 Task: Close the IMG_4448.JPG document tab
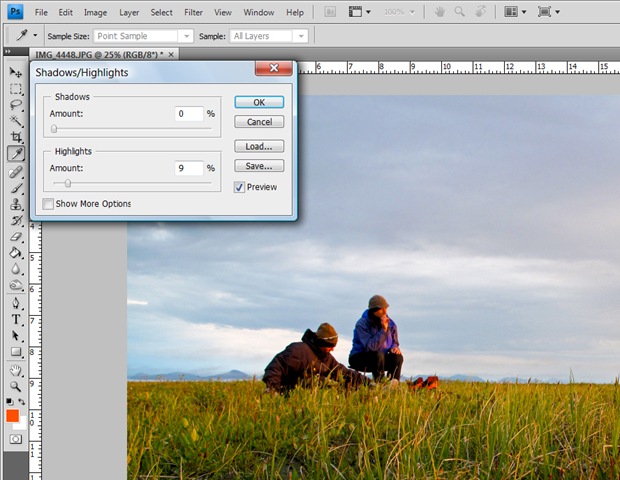coord(171,55)
